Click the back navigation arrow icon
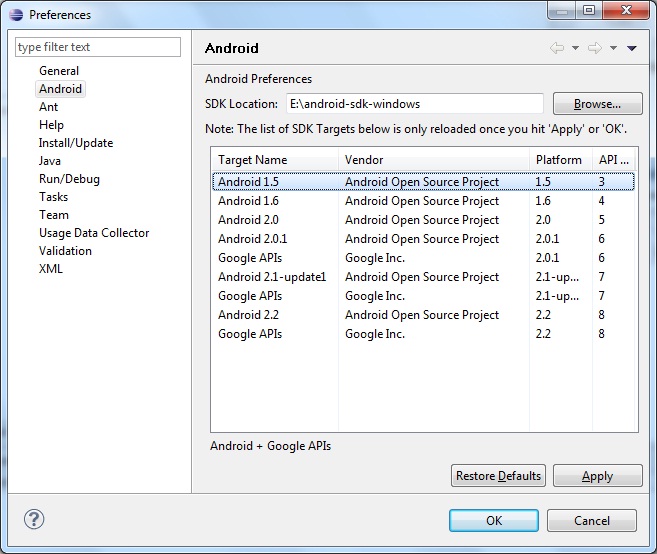 coord(556,48)
